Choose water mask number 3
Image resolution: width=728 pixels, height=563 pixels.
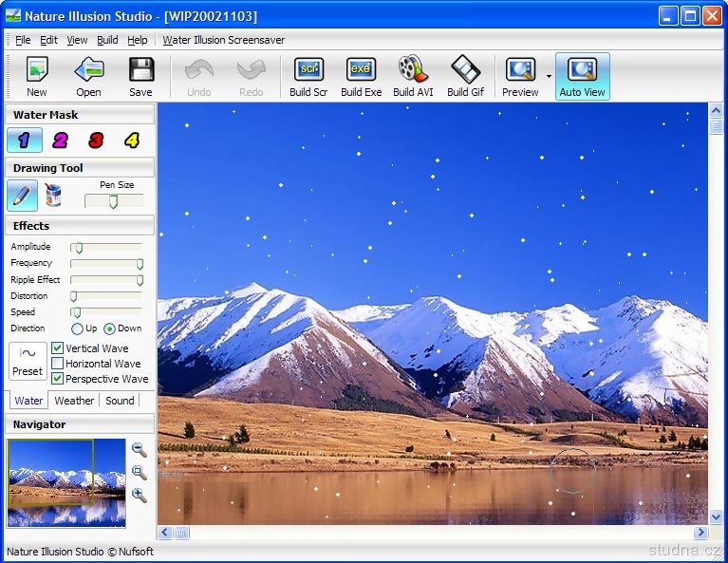96,140
